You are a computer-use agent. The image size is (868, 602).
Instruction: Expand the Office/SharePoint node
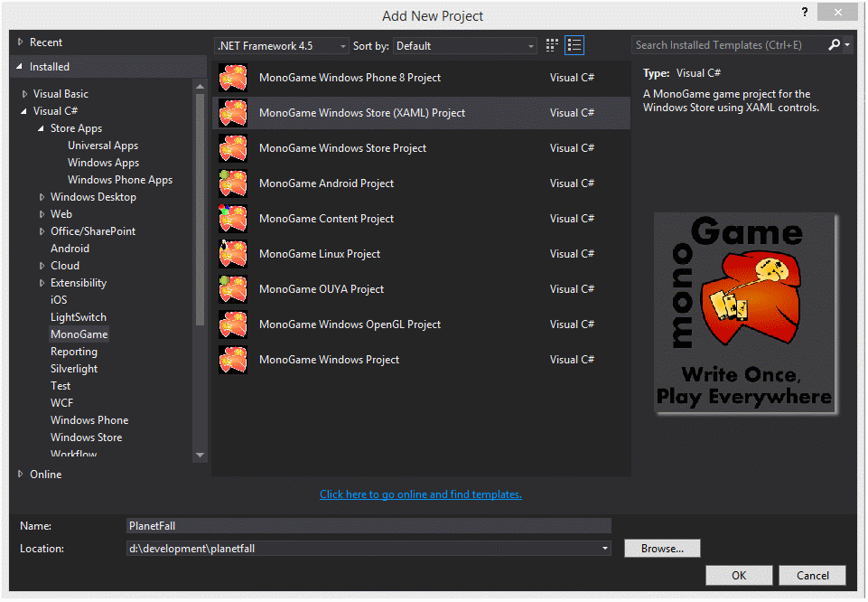click(42, 231)
